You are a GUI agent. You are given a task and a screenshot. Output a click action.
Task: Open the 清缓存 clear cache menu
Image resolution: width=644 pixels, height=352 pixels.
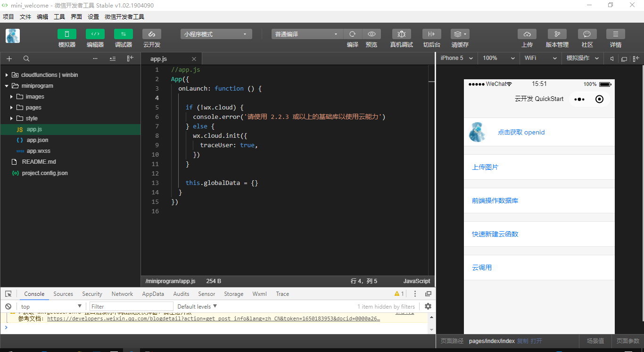(x=460, y=34)
